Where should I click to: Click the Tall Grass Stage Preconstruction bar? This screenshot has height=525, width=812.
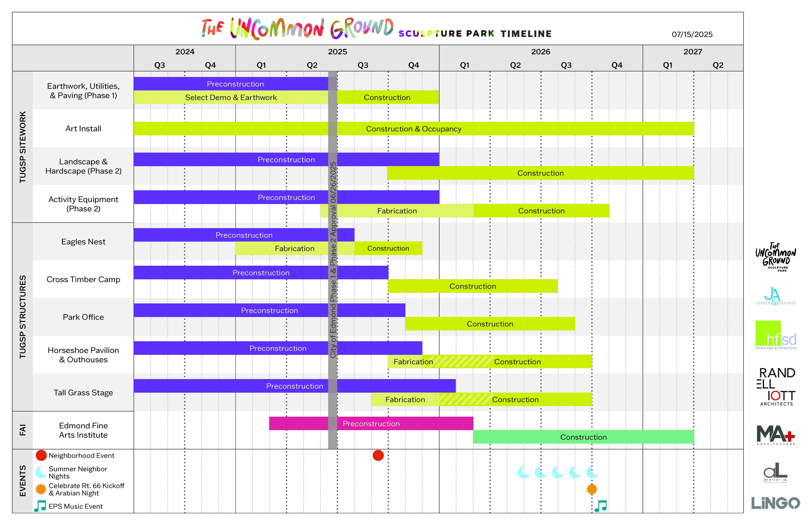[295, 386]
